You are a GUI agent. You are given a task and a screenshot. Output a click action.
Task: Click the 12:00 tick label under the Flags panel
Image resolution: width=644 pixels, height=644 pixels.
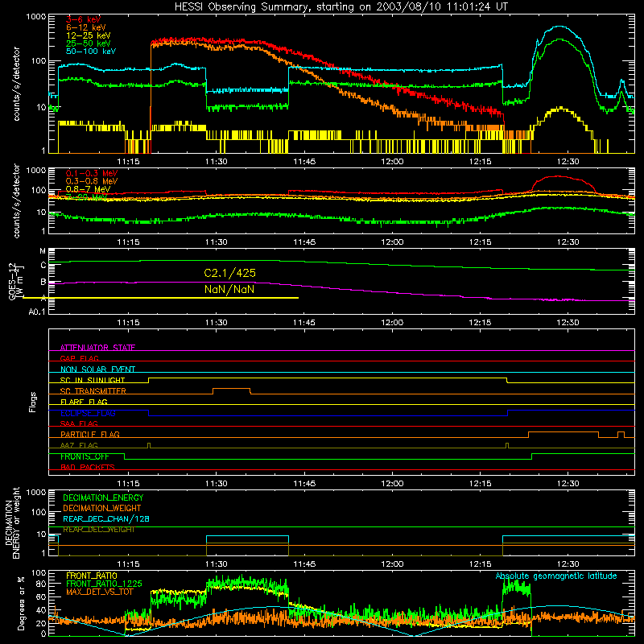(x=392, y=484)
